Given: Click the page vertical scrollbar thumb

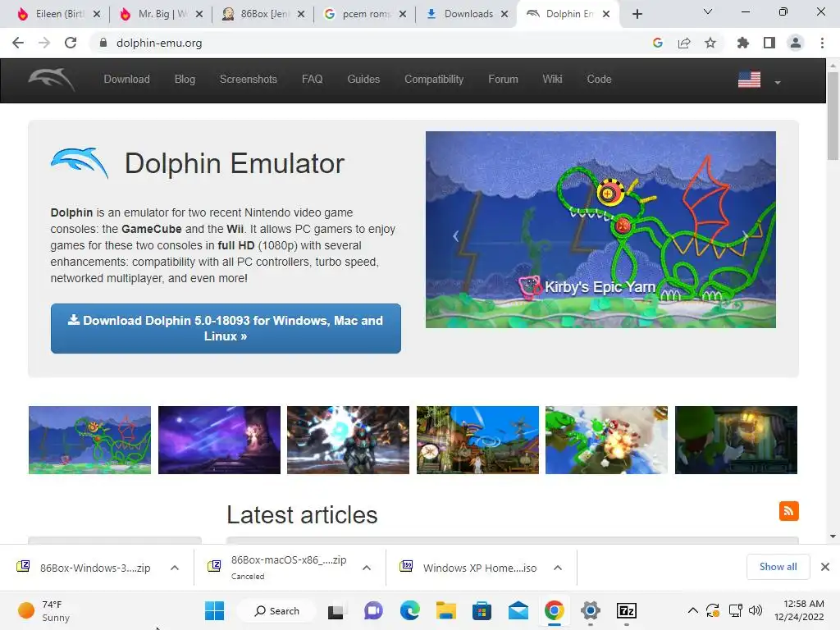Looking at the screenshot, I should 833,115.
